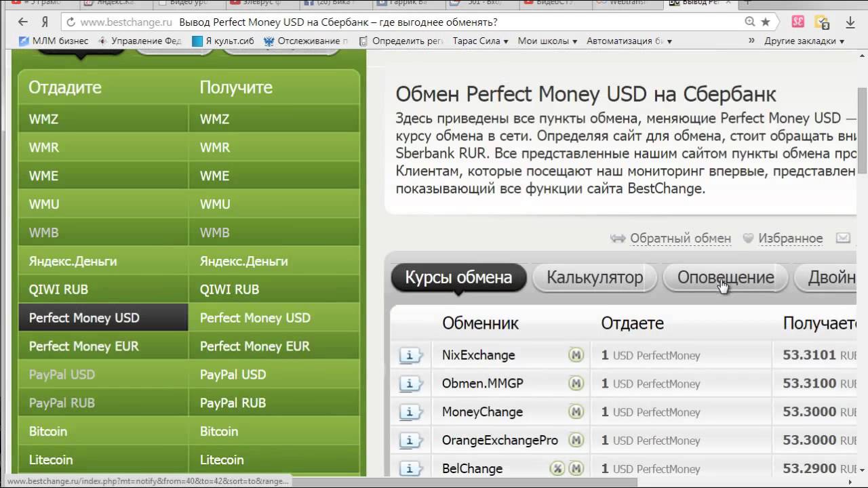868x488 pixels.
Task: Open the Курсы обмена tab
Action: pos(458,277)
